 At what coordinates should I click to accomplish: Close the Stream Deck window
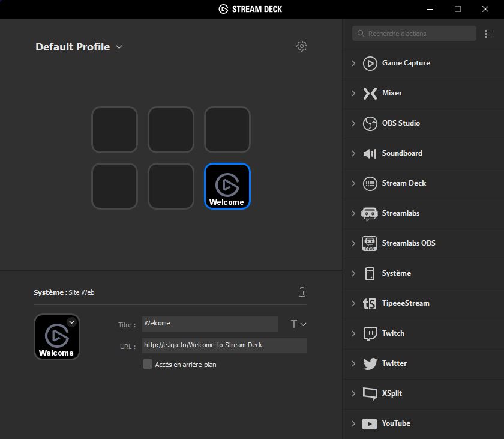(x=485, y=9)
